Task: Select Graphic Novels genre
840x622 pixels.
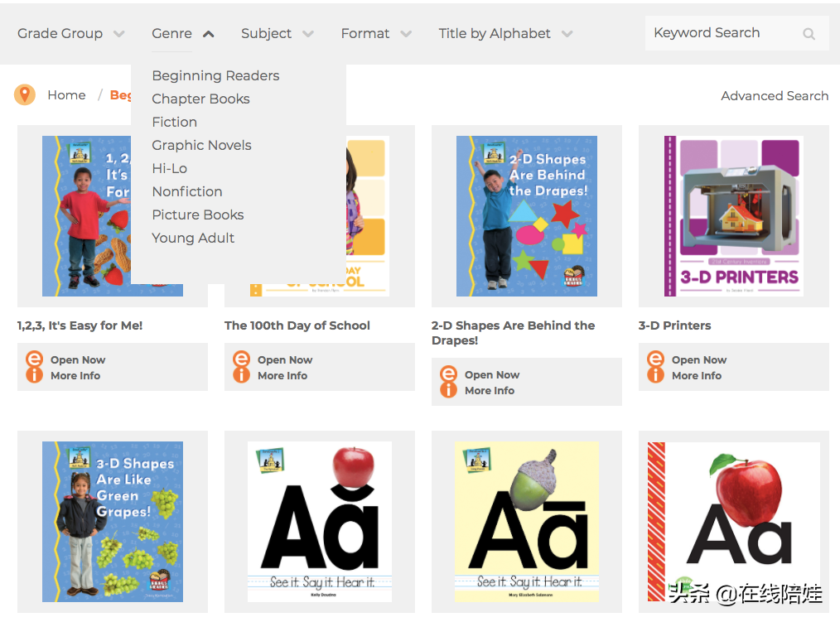Action: [201, 145]
